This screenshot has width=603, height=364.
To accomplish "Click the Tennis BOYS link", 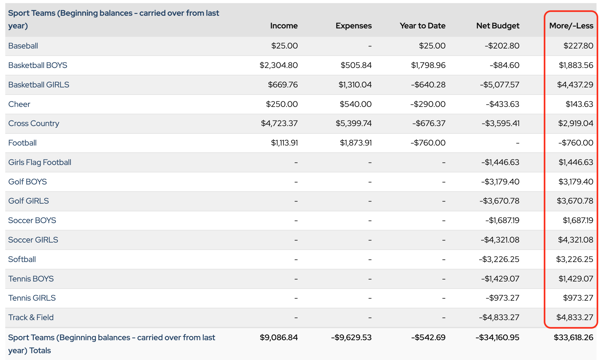I will 31,279.
